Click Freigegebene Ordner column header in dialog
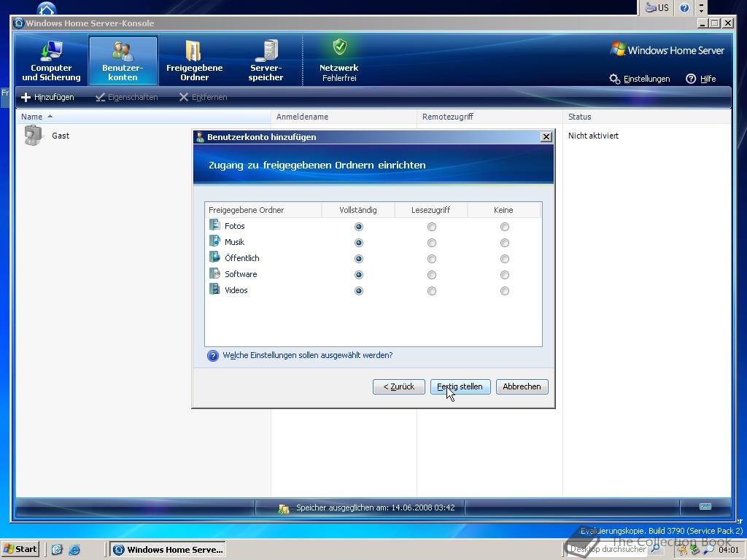Image resolution: width=747 pixels, height=560 pixels. tap(263, 210)
